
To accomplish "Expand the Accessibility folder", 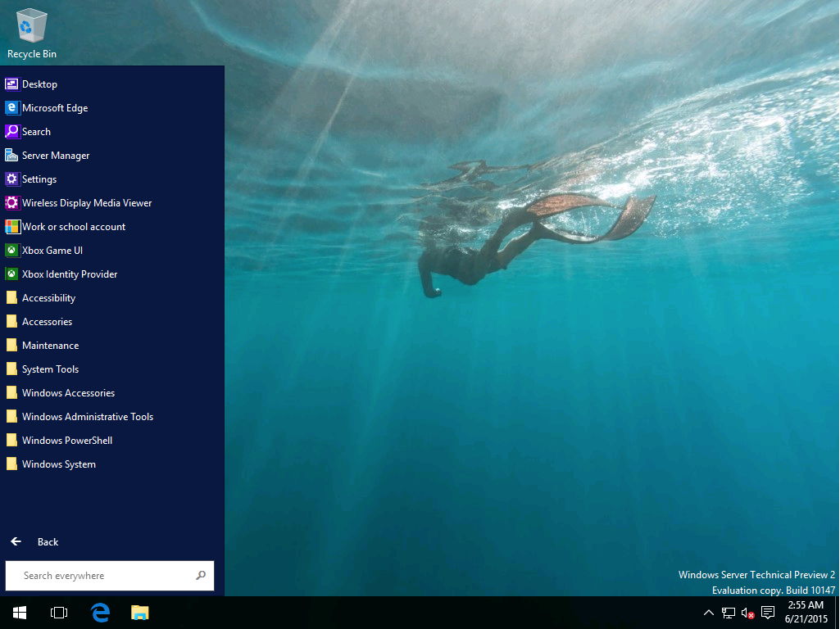I will [x=48, y=298].
